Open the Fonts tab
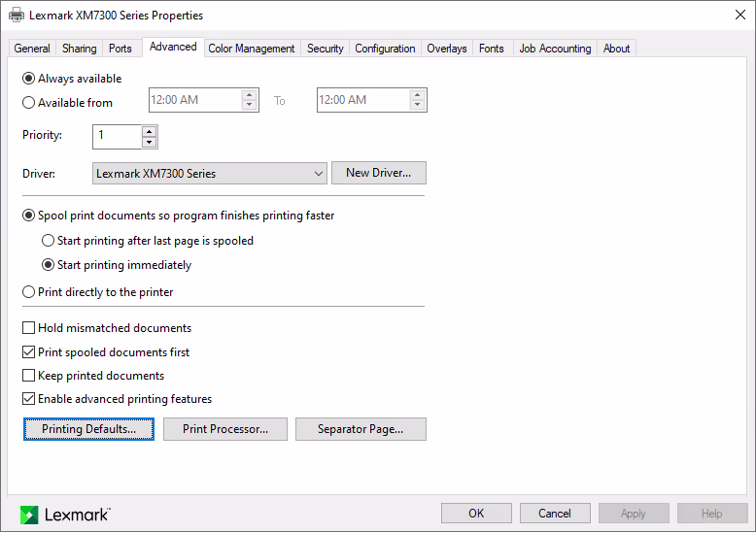756x533 pixels. click(492, 49)
